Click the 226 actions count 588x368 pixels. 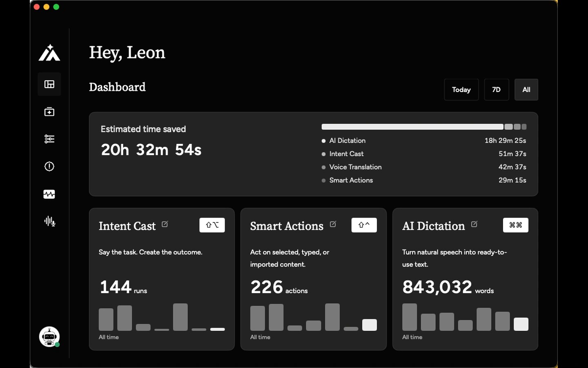coord(279,287)
